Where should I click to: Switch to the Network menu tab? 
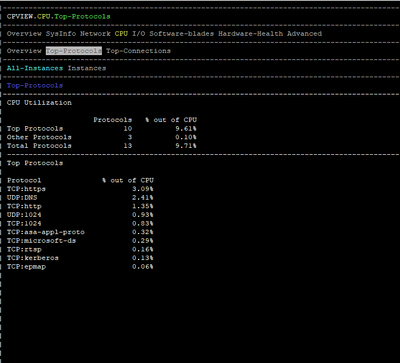tap(95, 34)
